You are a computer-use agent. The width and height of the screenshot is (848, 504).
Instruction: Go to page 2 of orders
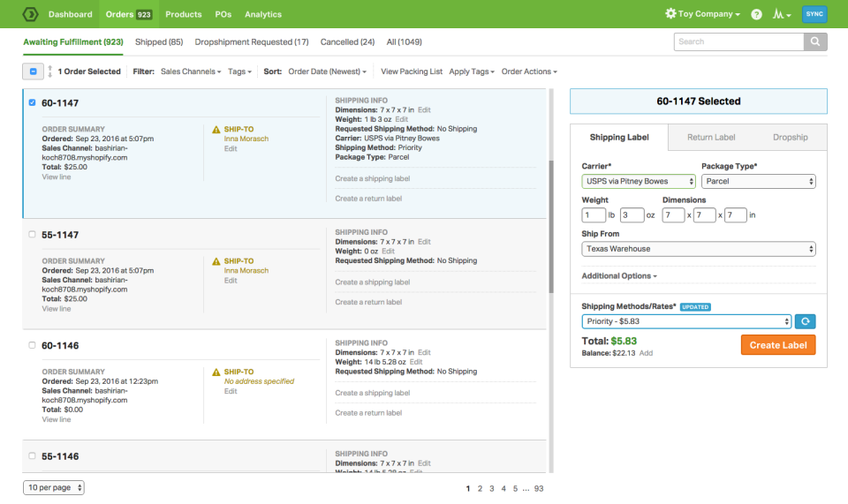coord(480,489)
